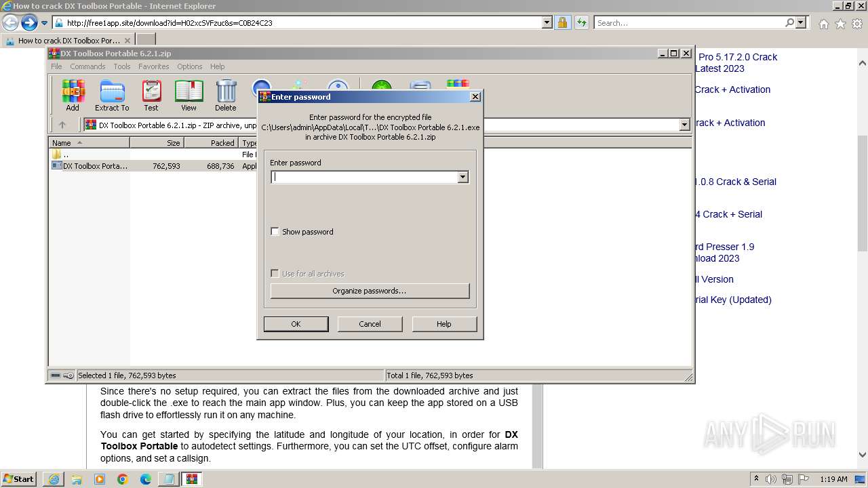Open Internet Explorer Home icon
Screen dimensions: 868x488
pos(823,24)
